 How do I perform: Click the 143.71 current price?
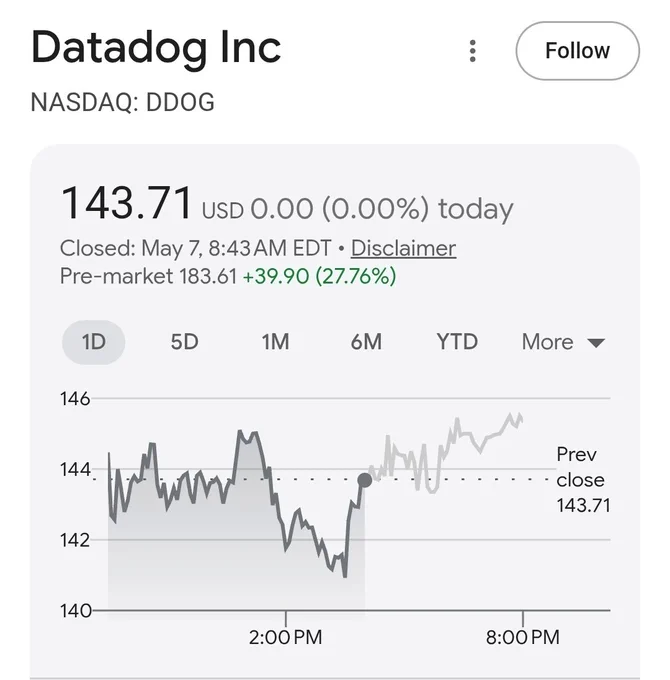click(x=126, y=203)
